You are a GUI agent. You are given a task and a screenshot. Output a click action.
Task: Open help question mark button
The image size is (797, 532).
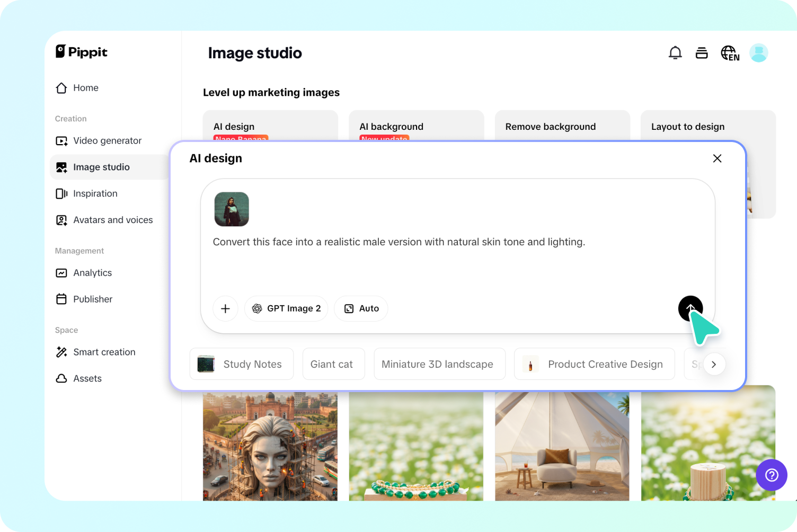772,475
